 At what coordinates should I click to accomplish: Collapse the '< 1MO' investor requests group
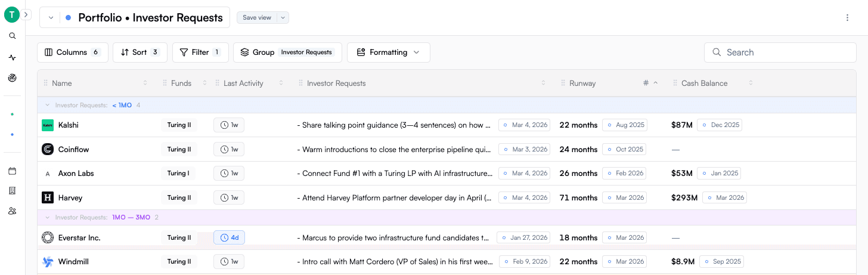tap(48, 106)
